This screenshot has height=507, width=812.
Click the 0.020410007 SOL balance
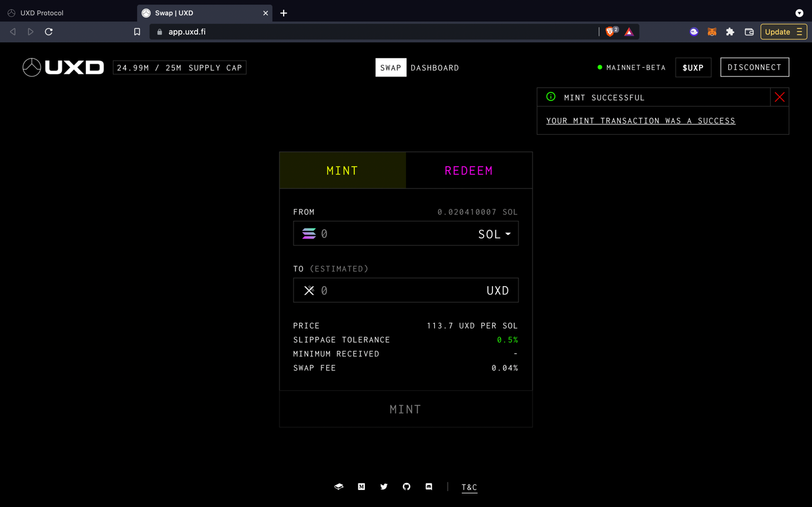point(478,212)
